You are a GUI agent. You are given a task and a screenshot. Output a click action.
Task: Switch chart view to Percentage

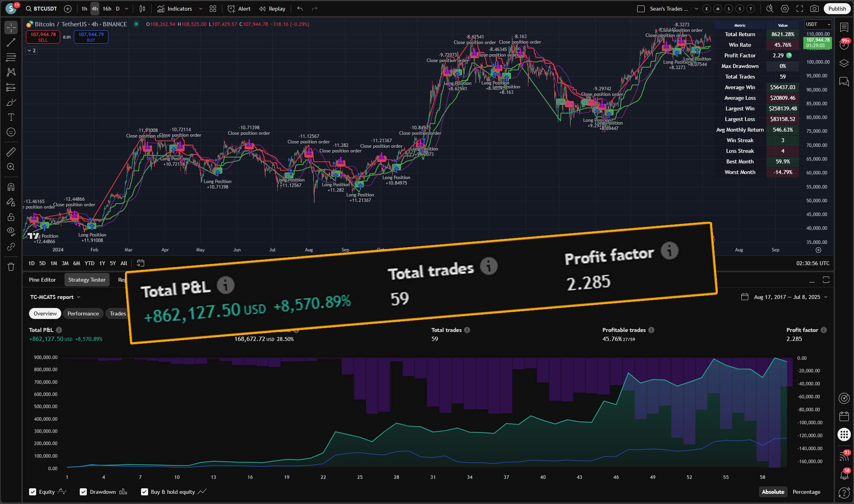806,492
